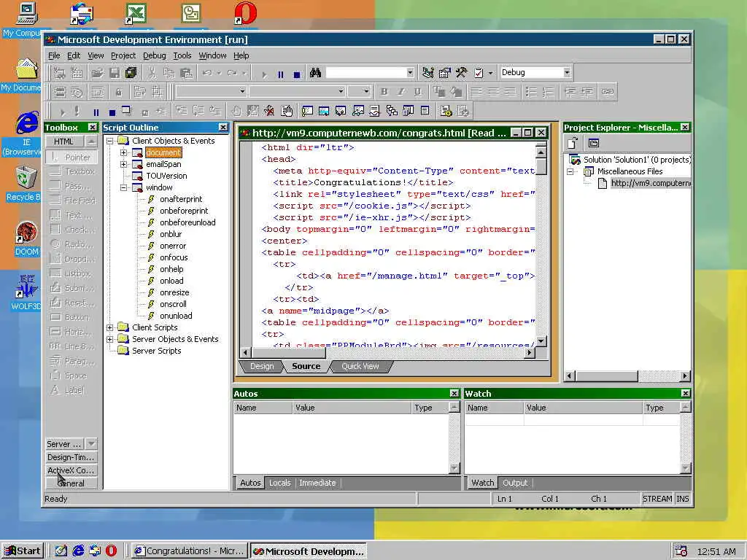Click the Output window icon in Debug toolbar
Image resolution: width=747 pixels, height=560 pixels.
(425, 112)
